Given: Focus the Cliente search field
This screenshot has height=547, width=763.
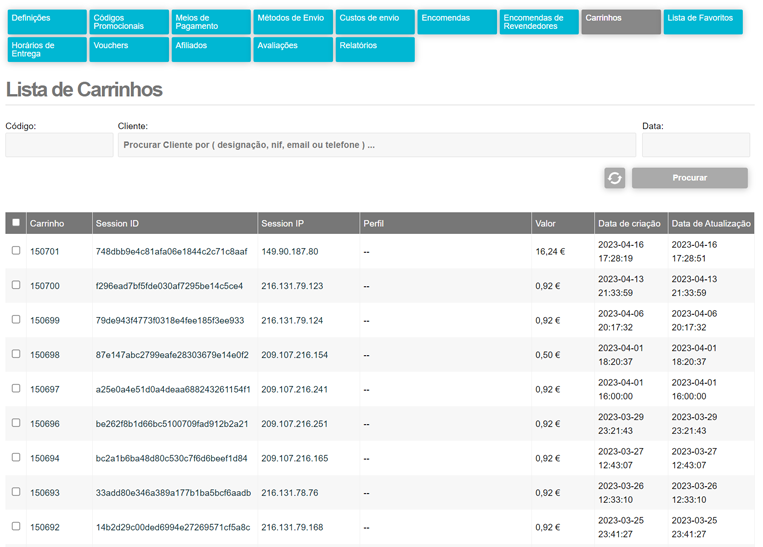Looking at the screenshot, I should point(376,145).
